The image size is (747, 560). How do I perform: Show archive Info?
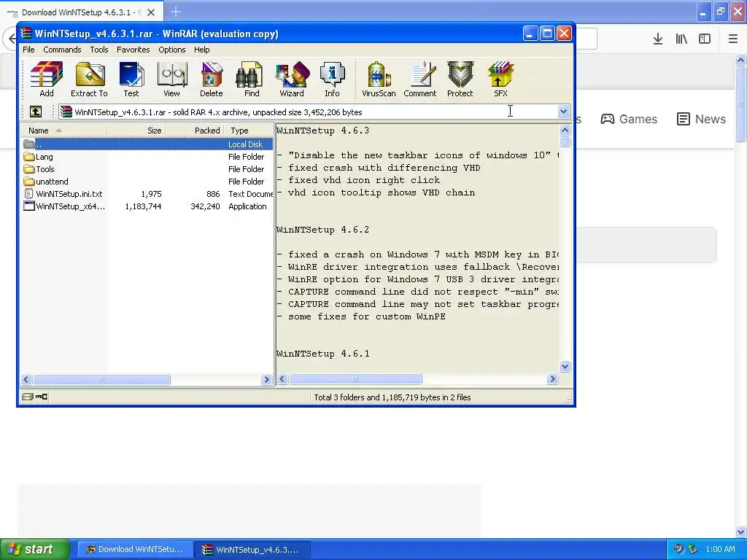[x=332, y=79]
